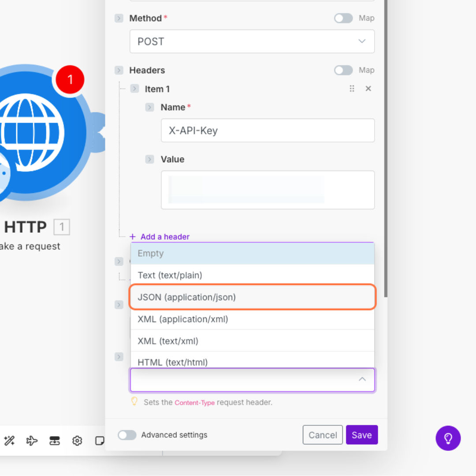This screenshot has width=476, height=476.
Task: Expand the Method field chevron
Action: (x=119, y=18)
